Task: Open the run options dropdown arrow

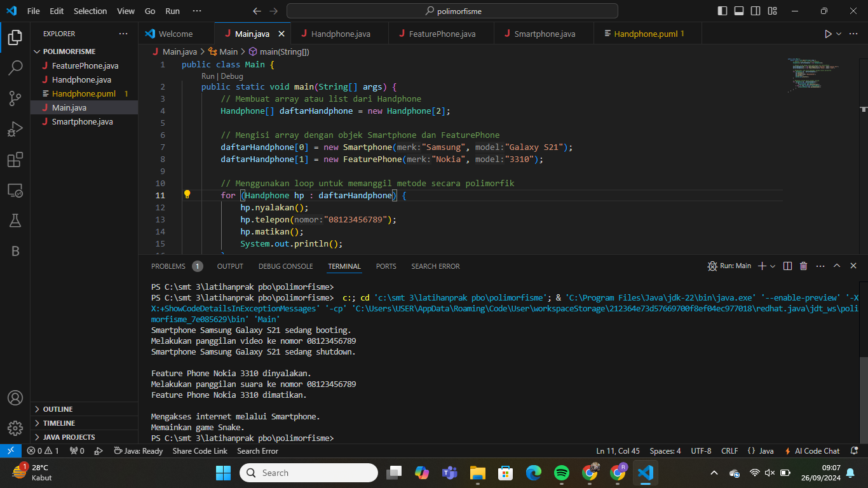Action: pos(839,34)
